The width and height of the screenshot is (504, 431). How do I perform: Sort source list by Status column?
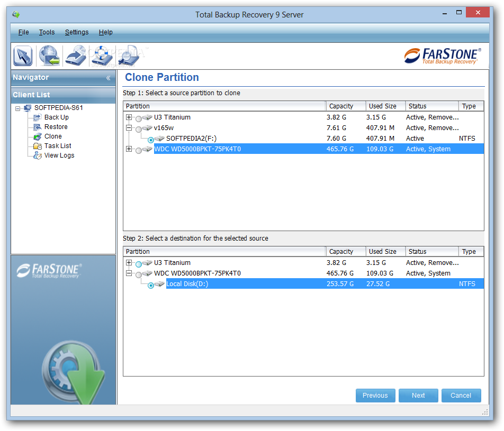[433, 106]
